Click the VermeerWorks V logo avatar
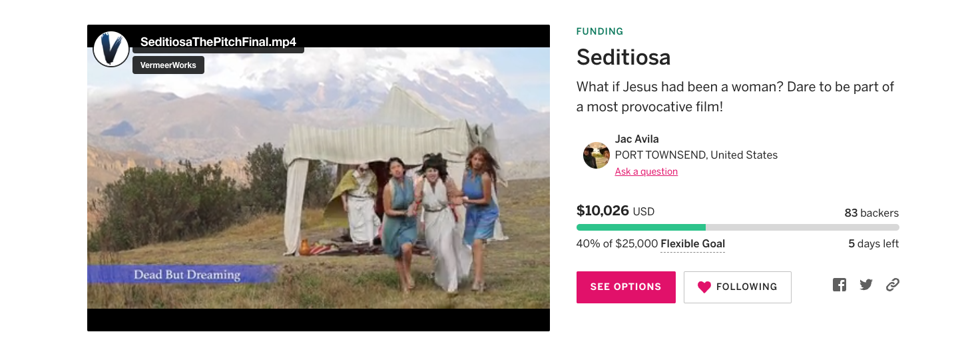 pyautogui.click(x=111, y=49)
